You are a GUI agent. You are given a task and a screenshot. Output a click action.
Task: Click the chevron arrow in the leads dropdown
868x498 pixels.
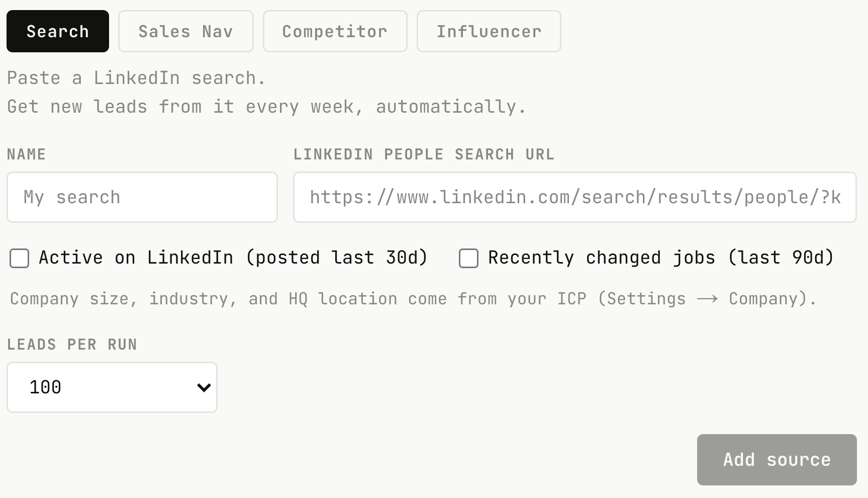[204, 387]
